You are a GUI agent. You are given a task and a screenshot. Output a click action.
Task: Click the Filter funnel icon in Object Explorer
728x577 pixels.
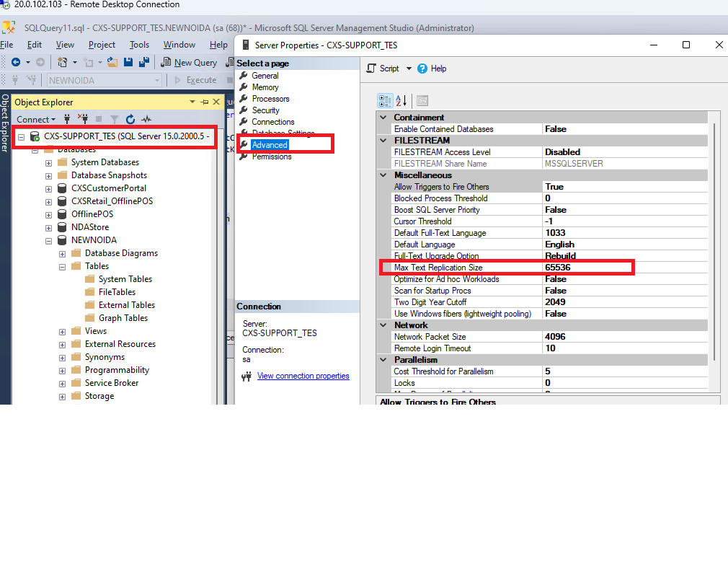point(115,120)
